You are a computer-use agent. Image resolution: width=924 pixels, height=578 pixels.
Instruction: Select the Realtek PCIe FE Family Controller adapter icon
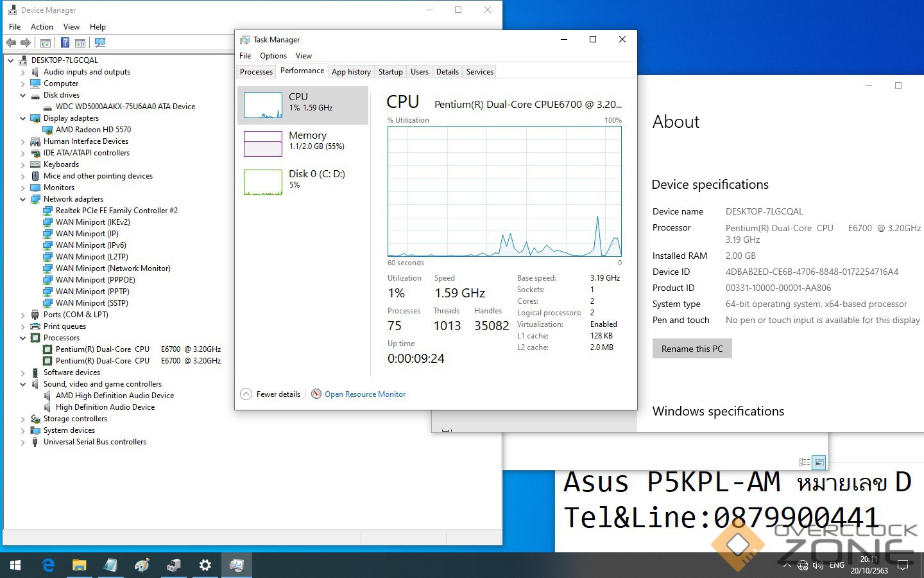(47, 211)
